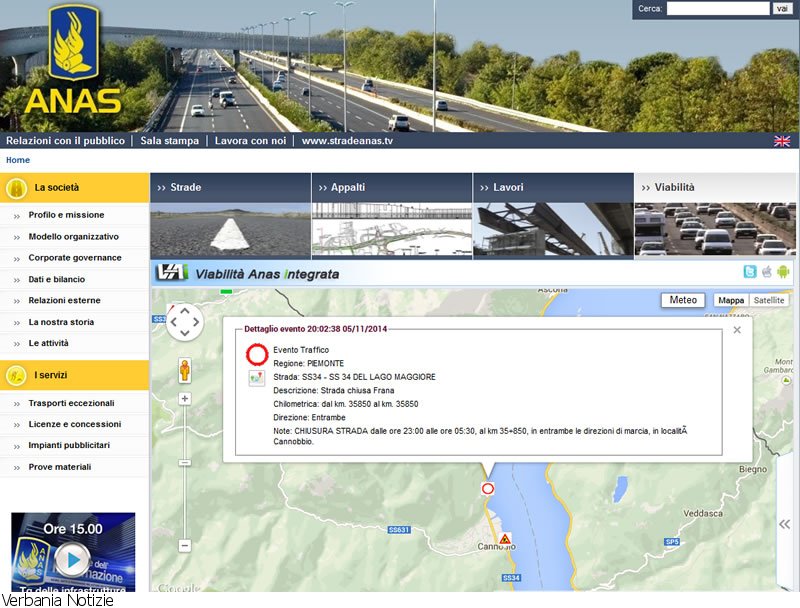This screenshot has height=608, width=800.
Task: Click the Cerca search input field
Action: click(718, 9)
